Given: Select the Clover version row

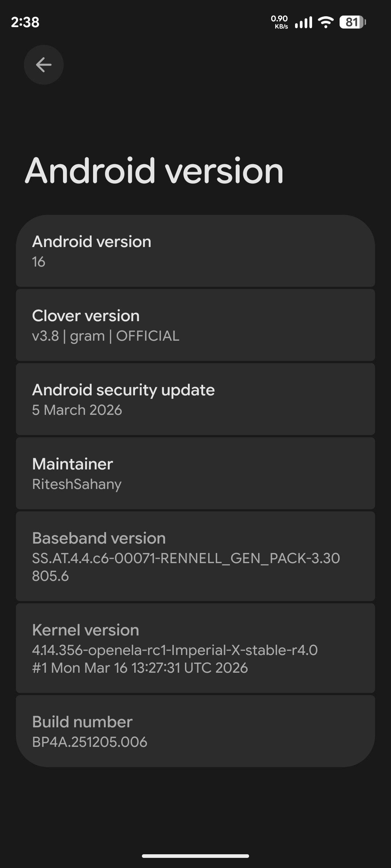Looking at the screenshot, I should [195, 325].
